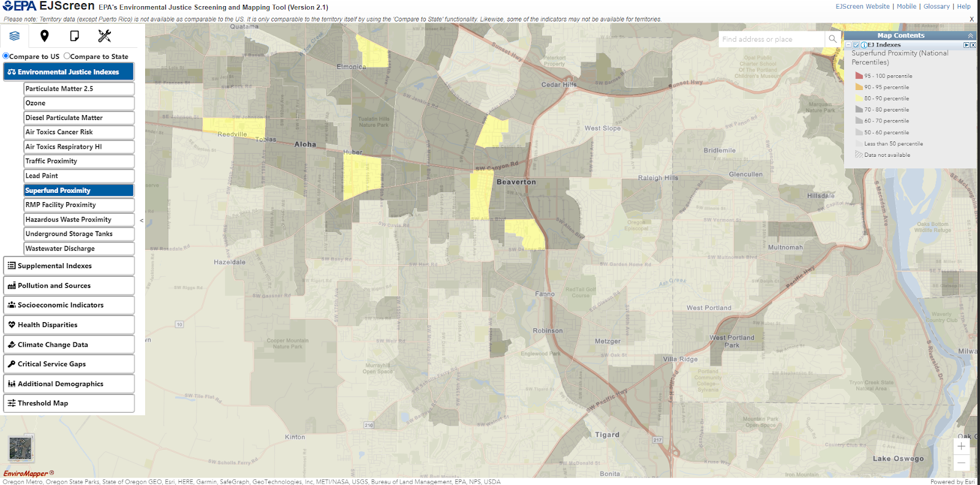This screenshot has width=980, height=485.
Task: Zoom out on the map
Action: [962, 462]
